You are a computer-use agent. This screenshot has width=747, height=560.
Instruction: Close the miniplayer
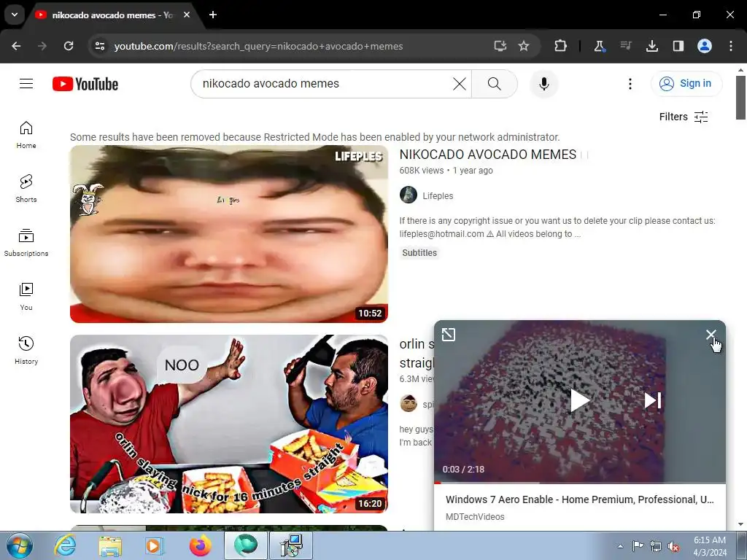(x=711, y=335)
